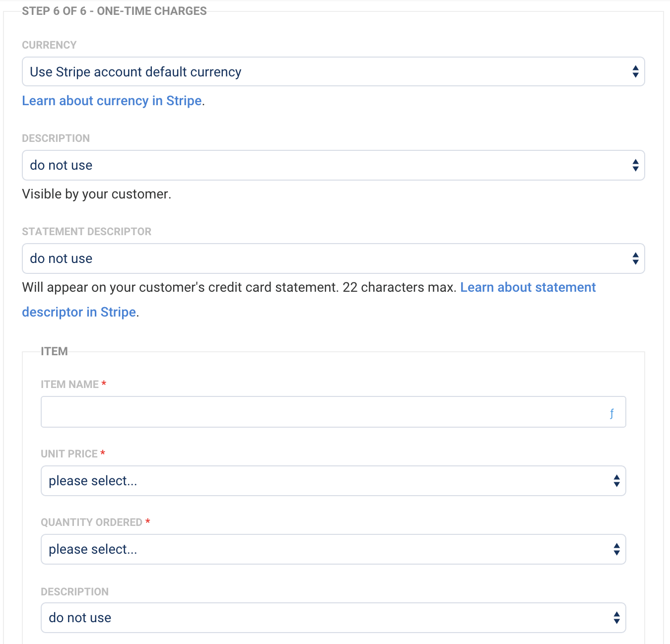Image resolution: width=670 pixels, height=644 pixels.
Task: Click the arrows icon on the item Description selector
Action: [x=616, y=618]
